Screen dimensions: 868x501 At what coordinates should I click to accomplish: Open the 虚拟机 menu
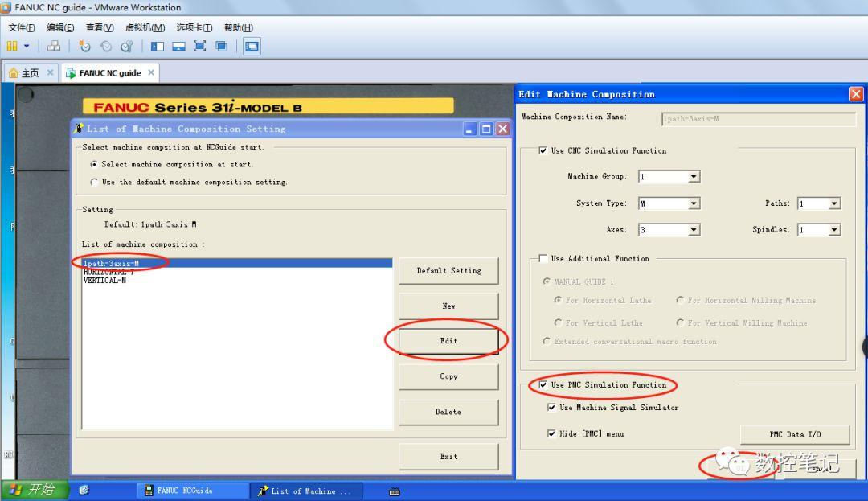click(x=145, y=27)
